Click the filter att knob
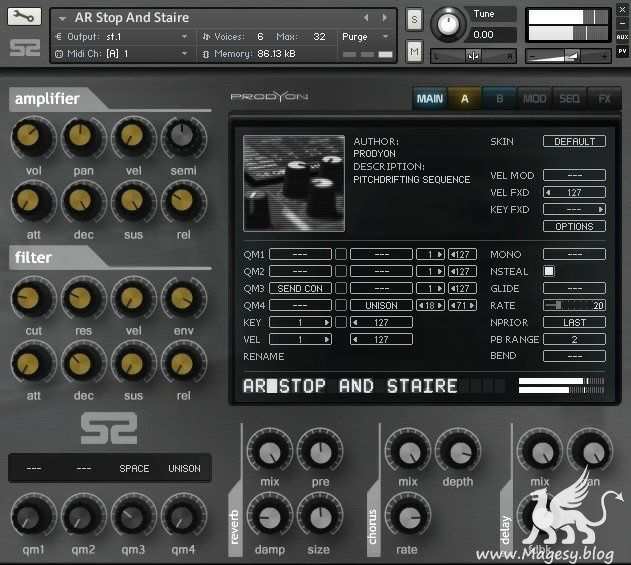The image size is (631, 565). tap(33, 363)
